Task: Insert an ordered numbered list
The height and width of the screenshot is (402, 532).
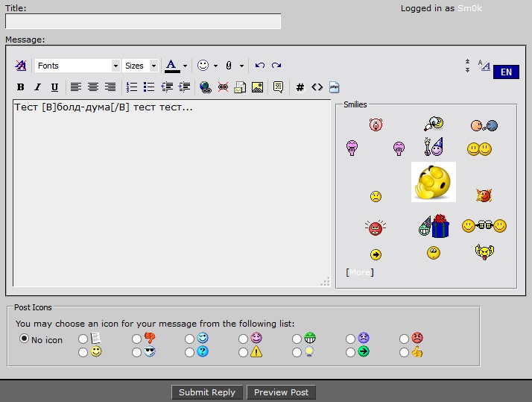Action: pyautogui.click(x=132, y=87)
